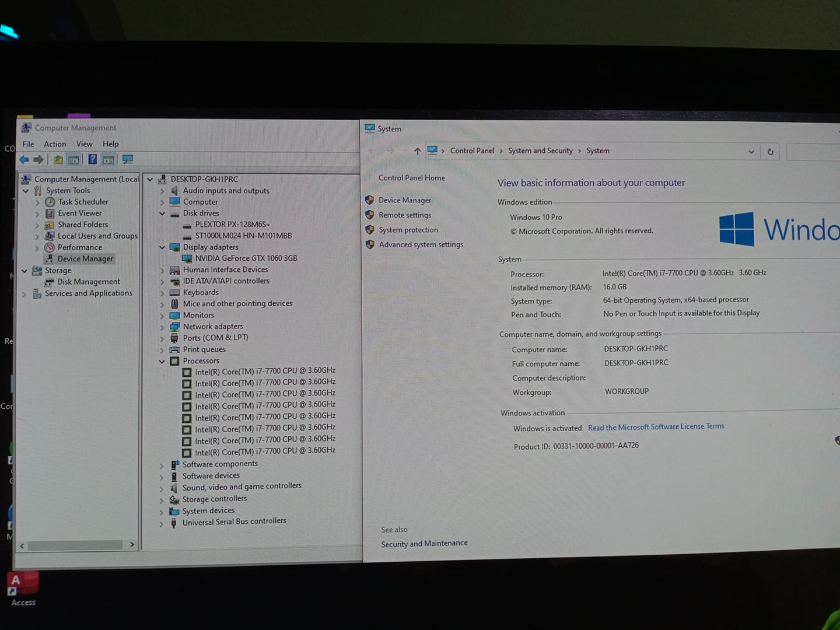The width and height of the screenshot is (840, 630).
Task: Collapse the Processors category
Action: (x=162, y=361)
